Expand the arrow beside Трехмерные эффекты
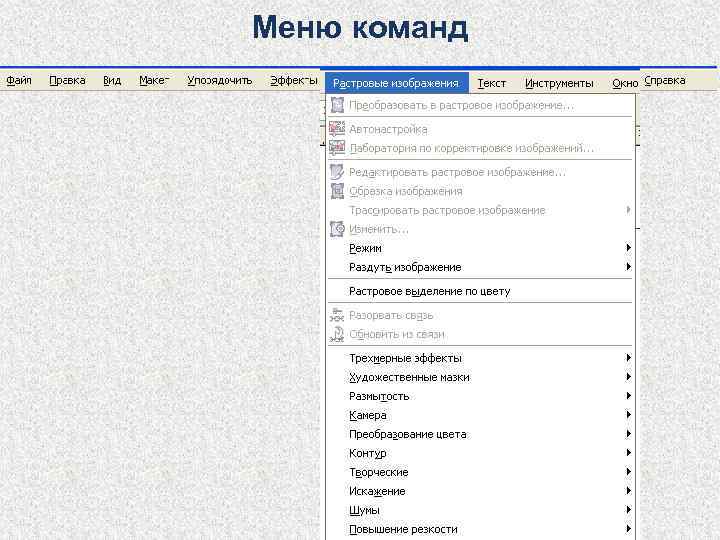The image size is (720, 540). click(x=628, y=357)
